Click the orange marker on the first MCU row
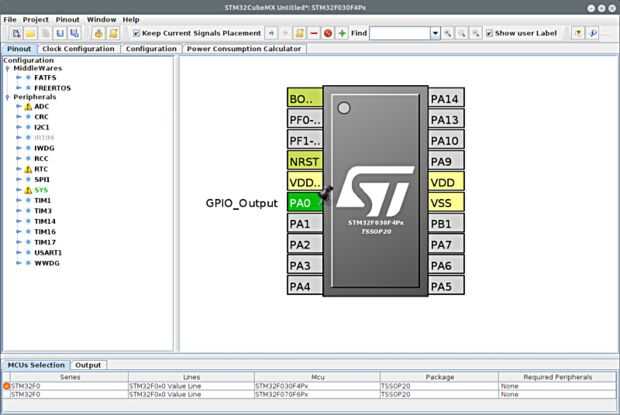This screenshot has height=415, width=620. click(x=6, y=386)
